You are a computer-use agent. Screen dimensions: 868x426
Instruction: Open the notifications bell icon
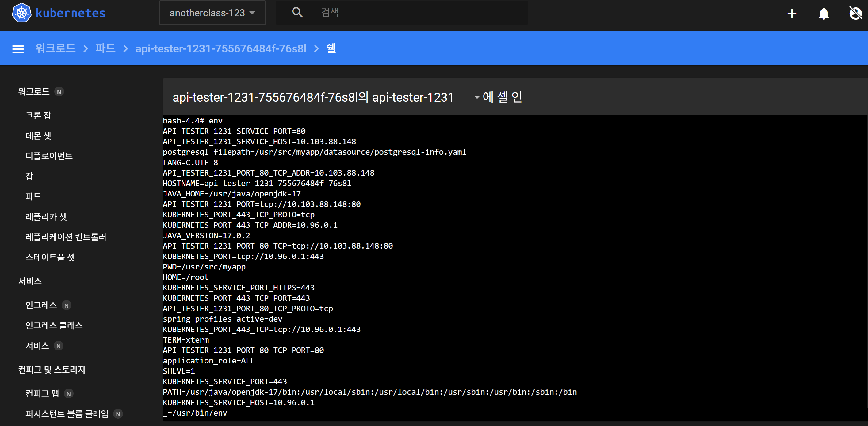[824, 14]
